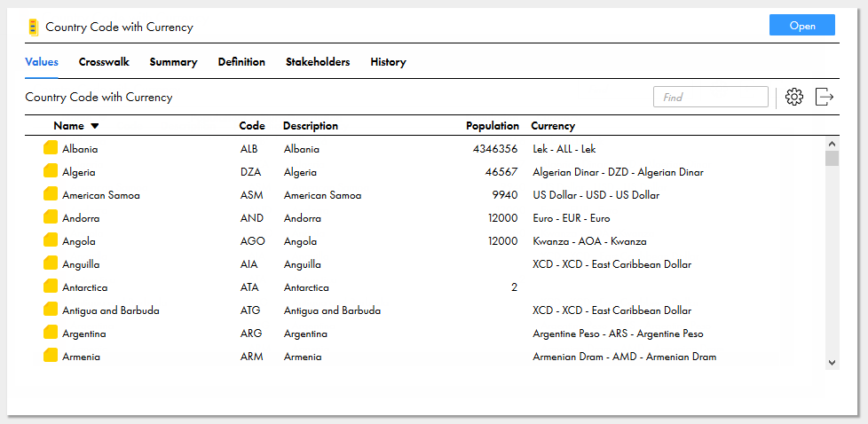The image size is (868, 424).
Task: Click the export icon next to gear
Action: tap(825, 97)
